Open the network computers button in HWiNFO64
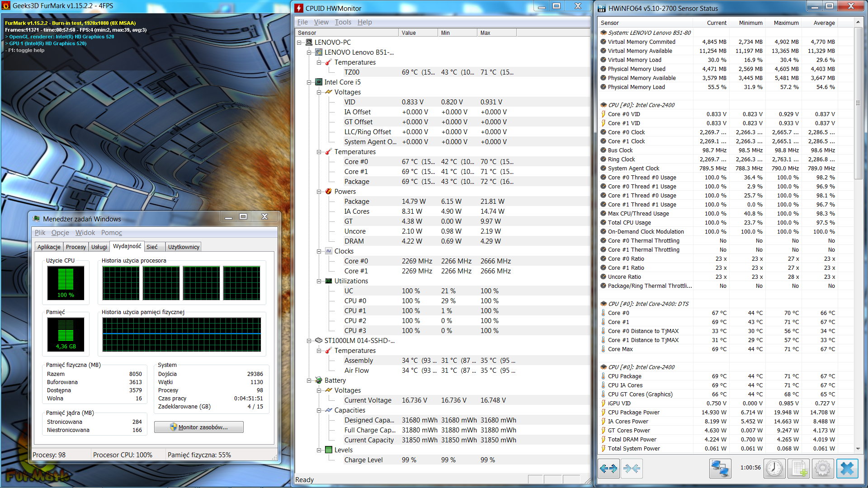Viewport: 868px width, 488px height. click(720, 469)
